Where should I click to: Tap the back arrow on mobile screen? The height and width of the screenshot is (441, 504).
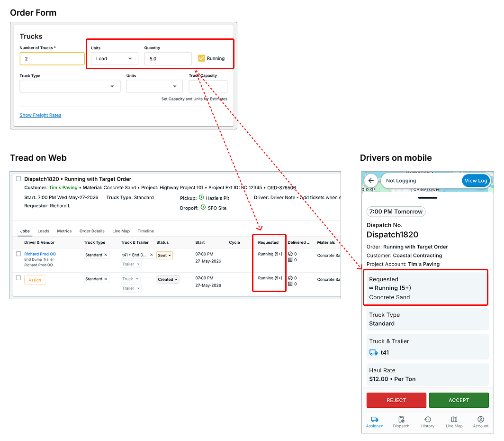point(371,181)
